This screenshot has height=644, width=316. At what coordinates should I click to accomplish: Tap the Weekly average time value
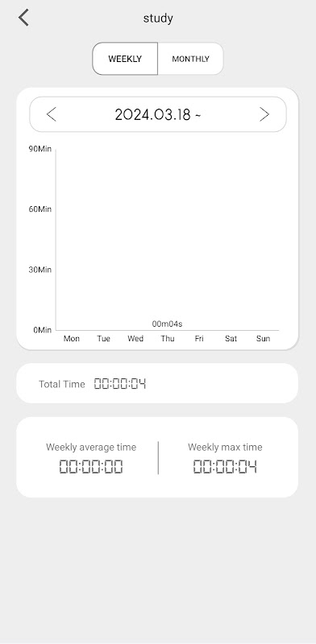(x=91, y=467)
